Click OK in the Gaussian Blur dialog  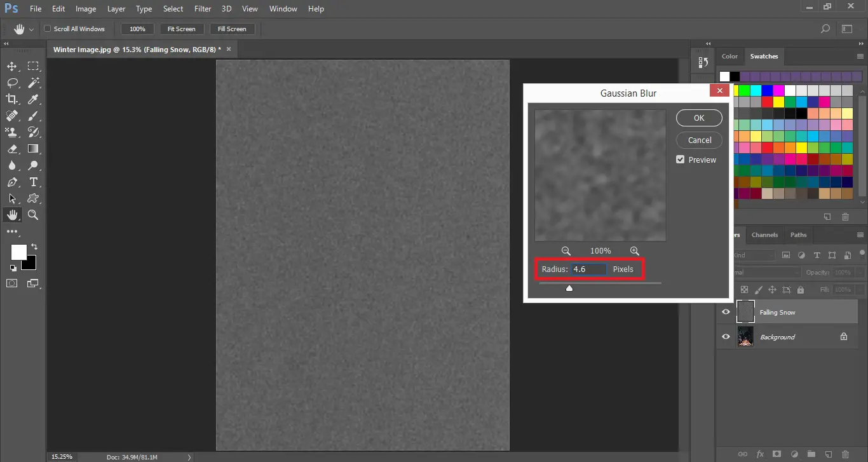tap(698, 118)
